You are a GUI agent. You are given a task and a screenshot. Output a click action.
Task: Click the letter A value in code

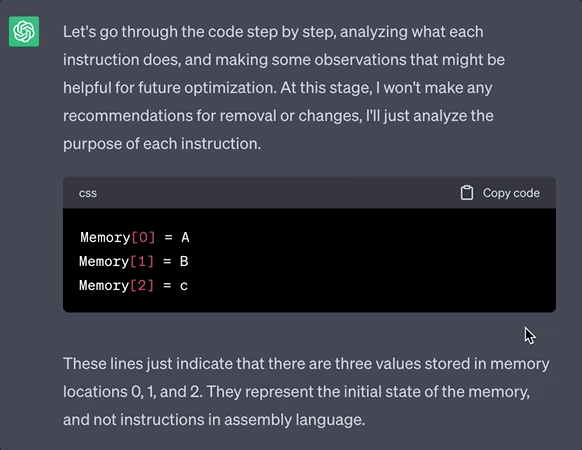[x=185, y=237]
